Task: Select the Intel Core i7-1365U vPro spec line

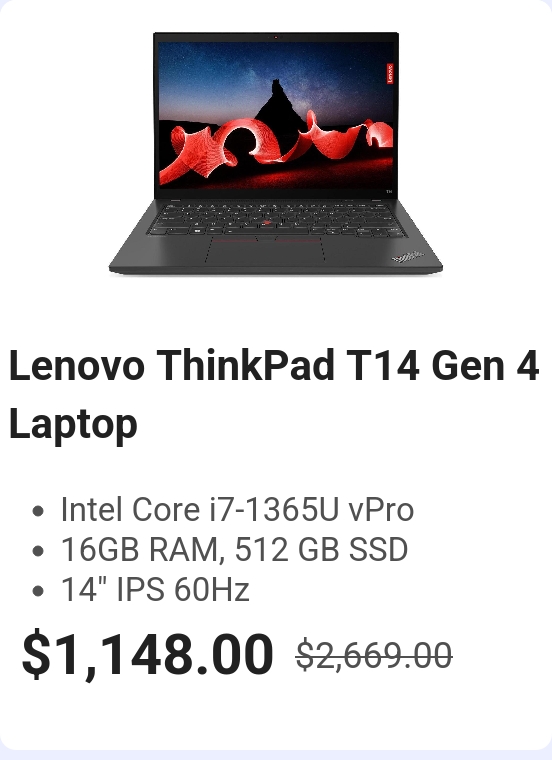Action: click(237, 510)
